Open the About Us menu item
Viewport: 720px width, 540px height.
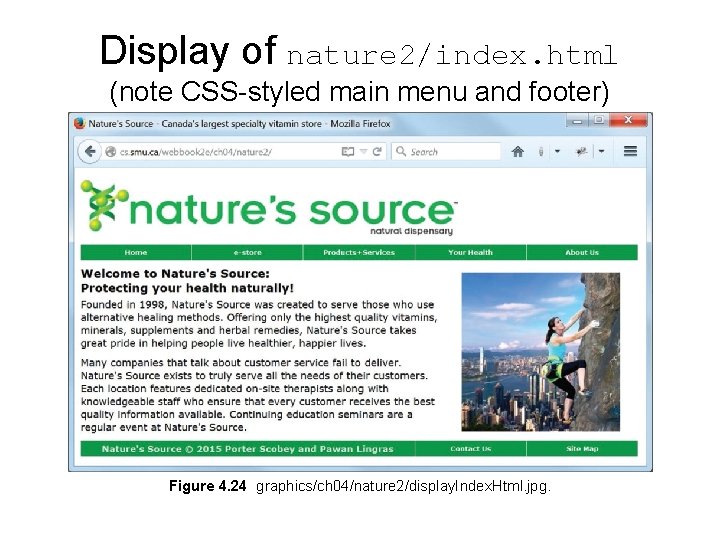coord(582,252)
